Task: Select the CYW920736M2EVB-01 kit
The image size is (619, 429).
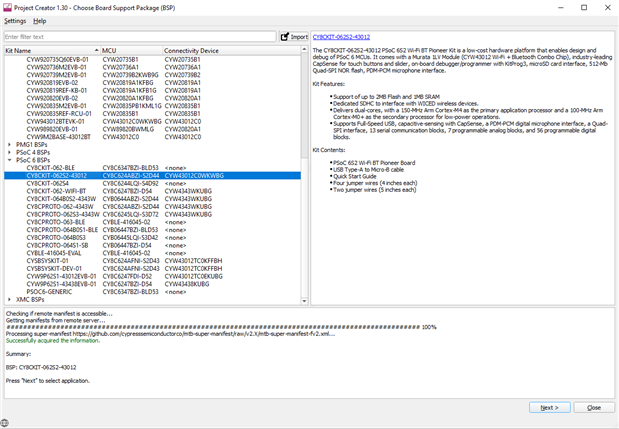Action: (x=152, y=67)
